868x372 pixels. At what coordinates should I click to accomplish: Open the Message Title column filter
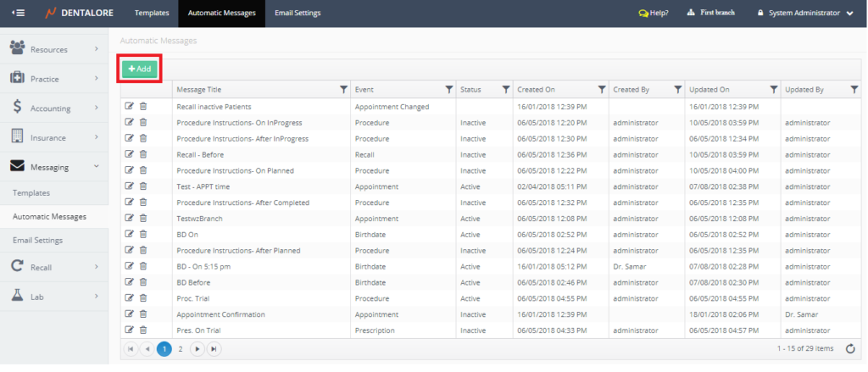pos(343,89)
